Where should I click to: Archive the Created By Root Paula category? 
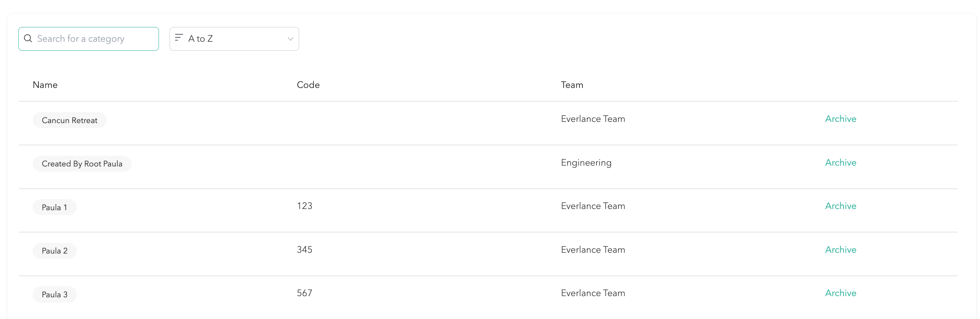click(840, 163)
